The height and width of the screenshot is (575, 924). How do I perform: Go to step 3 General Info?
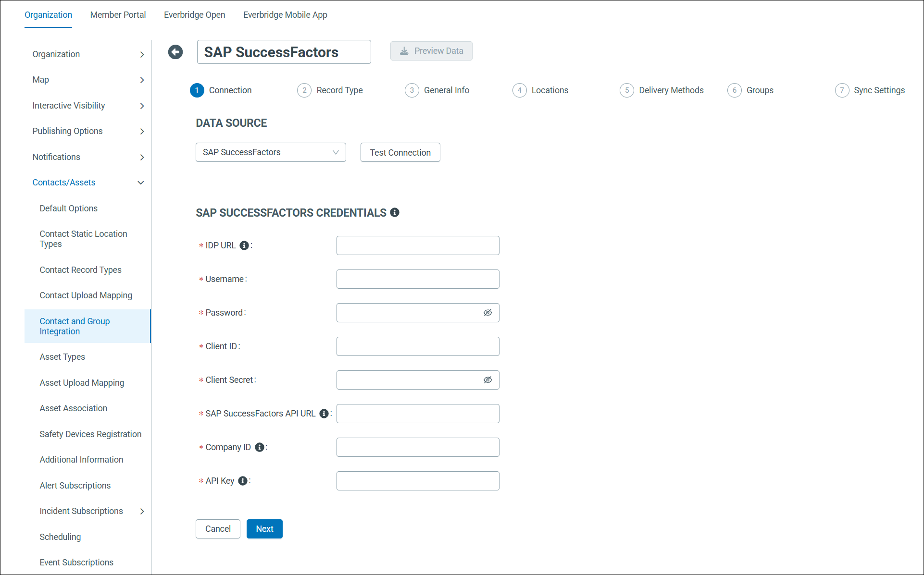pos(437,90)
